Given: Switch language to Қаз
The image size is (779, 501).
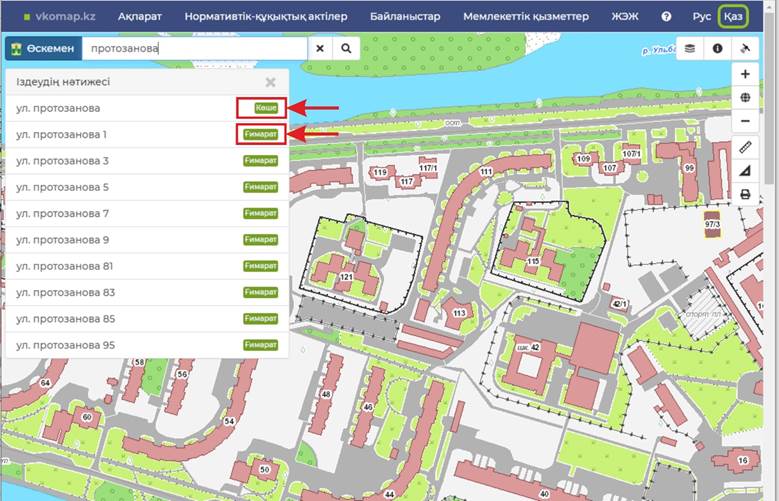Looking at the screenshot, I should [734, 17].
